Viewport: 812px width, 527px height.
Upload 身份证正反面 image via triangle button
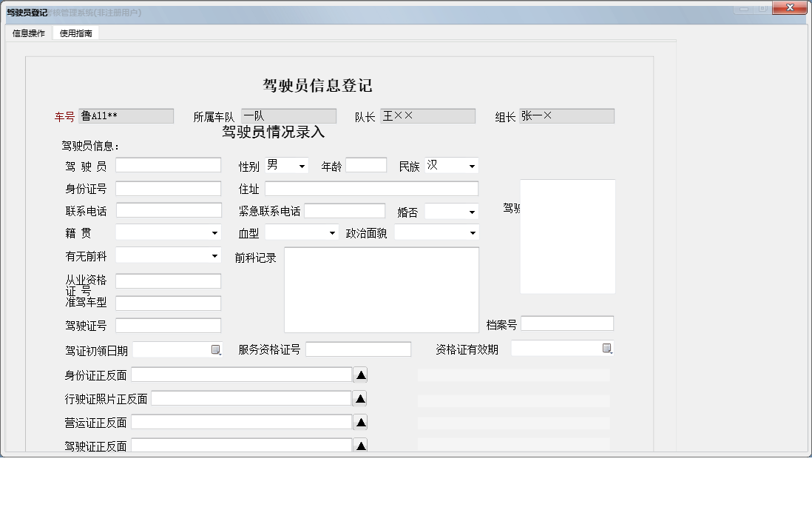tap(359, 374)
